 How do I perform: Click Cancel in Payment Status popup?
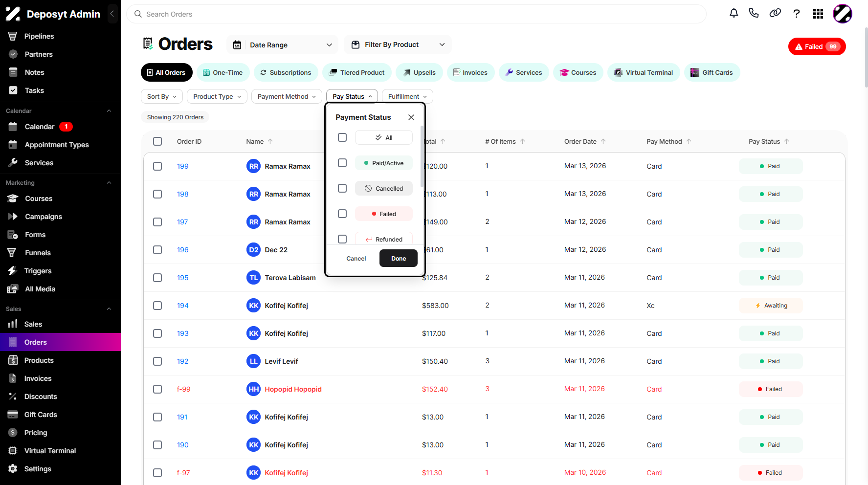(356, 259)
